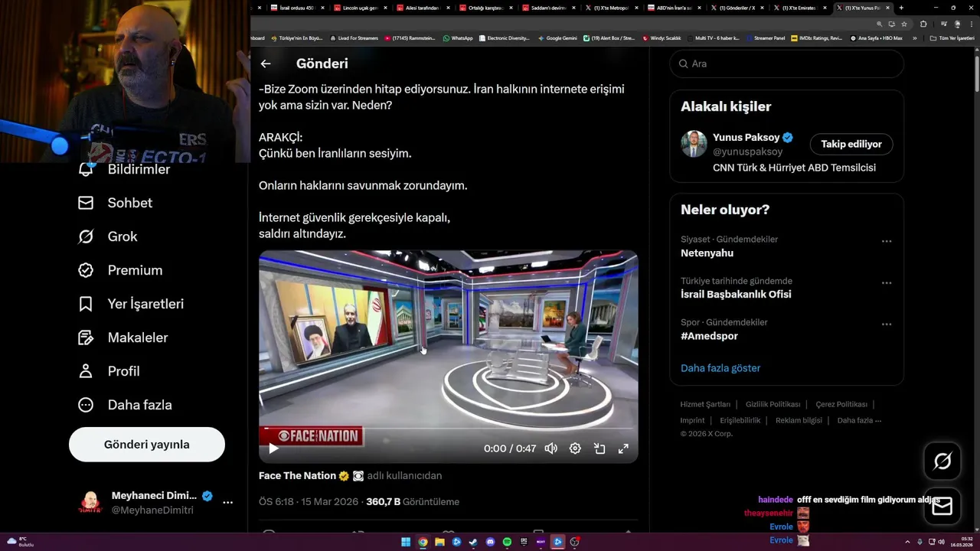Open Gizlilik Politikası footer link
The image size is (980, 551).
[773, 404]
